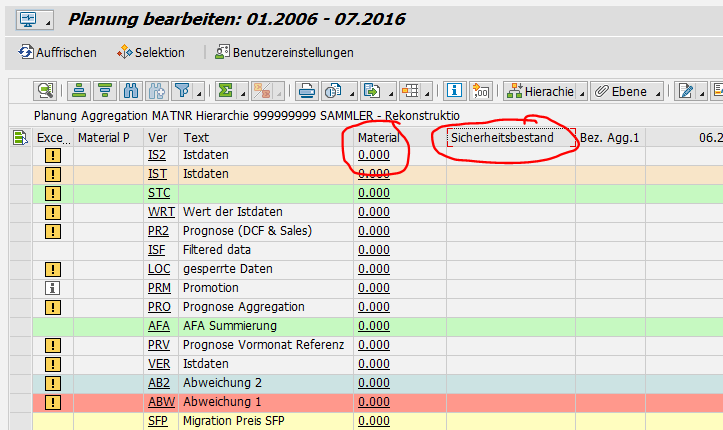Click the blue Information icon
723x430 pixels.
(454, 91)
